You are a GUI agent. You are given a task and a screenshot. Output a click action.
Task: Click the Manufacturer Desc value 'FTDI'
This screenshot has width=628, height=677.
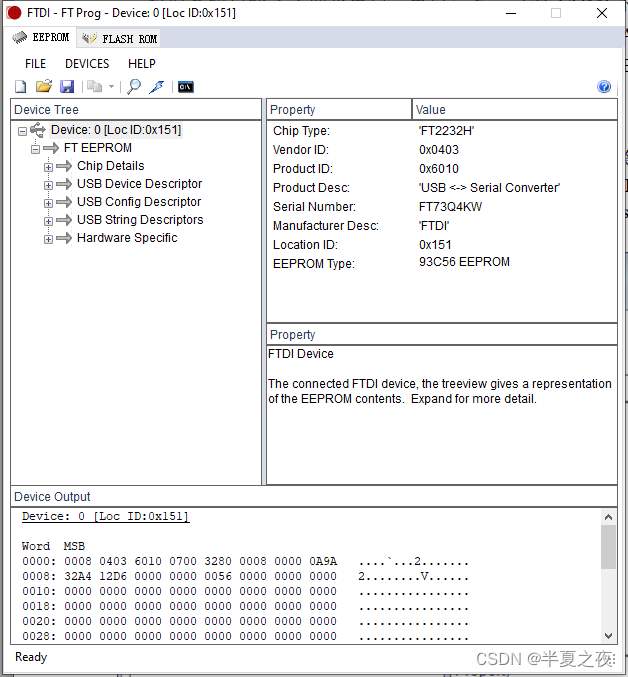(x=434, y=226)
